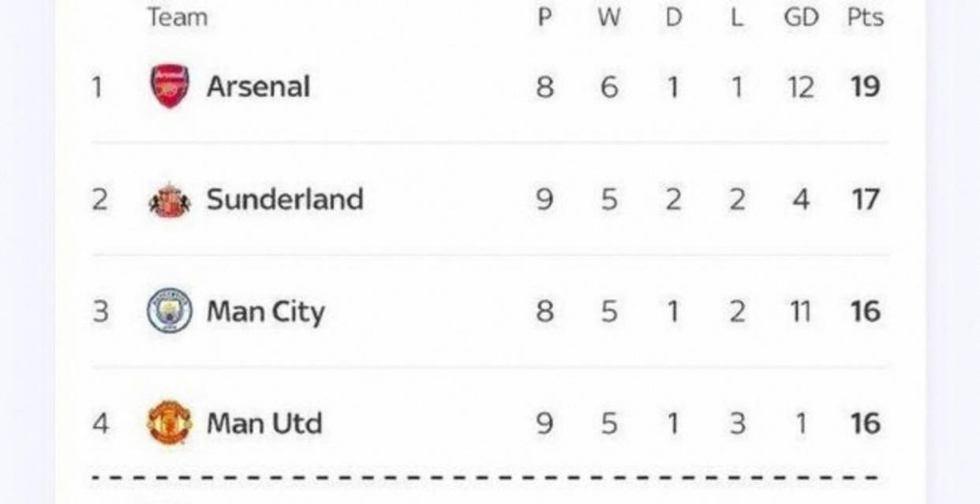980x504 pixels.
Task: Sort by the Team column header
Action: (178, 17)
